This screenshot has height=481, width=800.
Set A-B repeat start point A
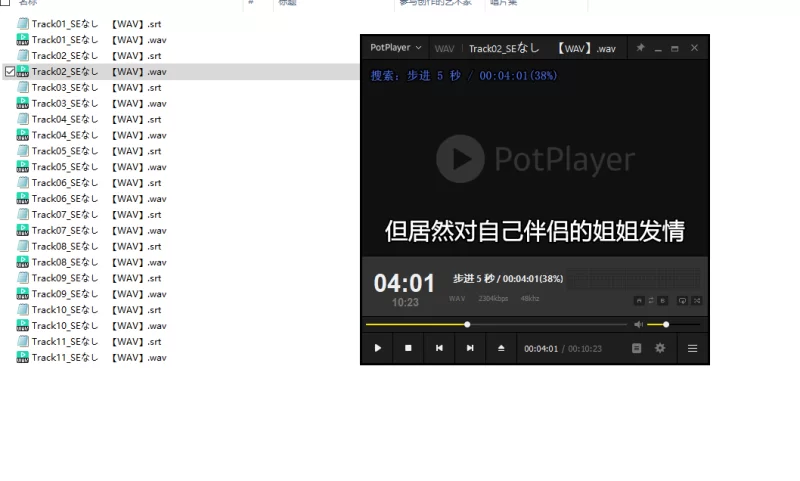(x=639, y=301)
